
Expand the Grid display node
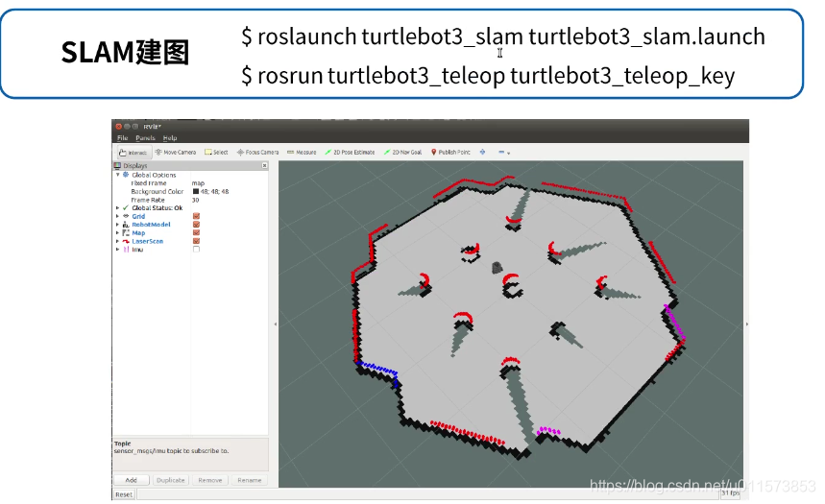(x=118, y=216)
